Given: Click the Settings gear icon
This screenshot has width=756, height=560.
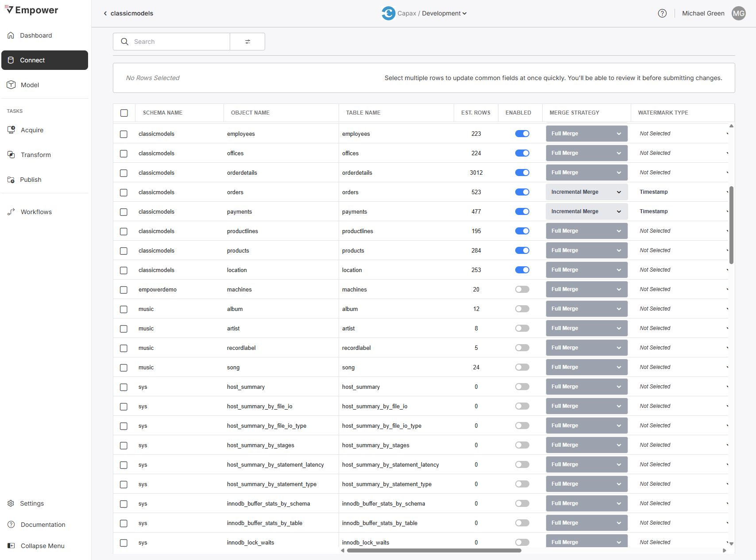Looking at the screenshot, I should point(11,503).
